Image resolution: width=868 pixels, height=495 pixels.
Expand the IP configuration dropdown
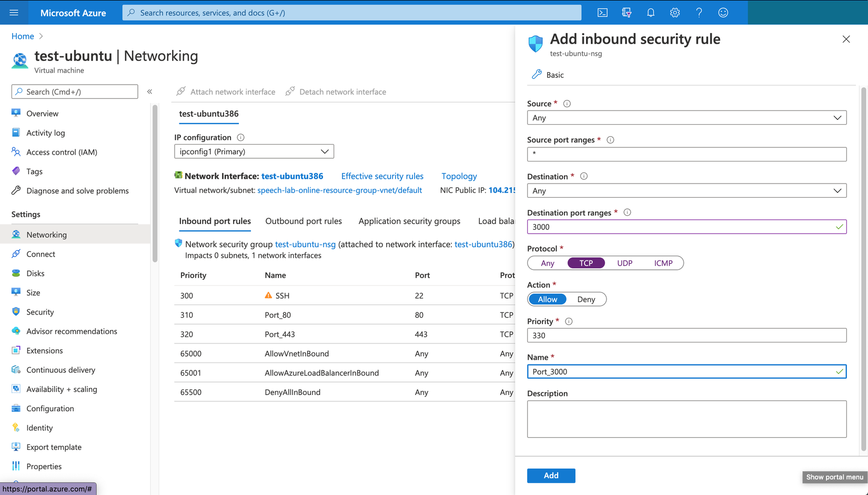[254, 151]
